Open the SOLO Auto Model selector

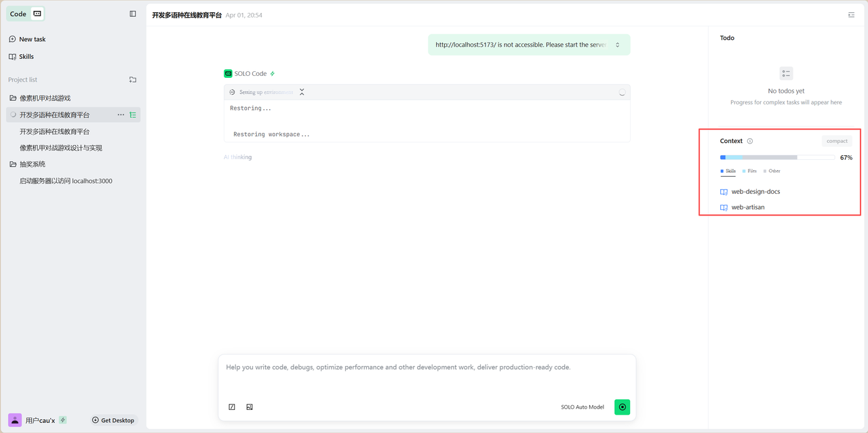pyautogui.click(x=582, y=407)
